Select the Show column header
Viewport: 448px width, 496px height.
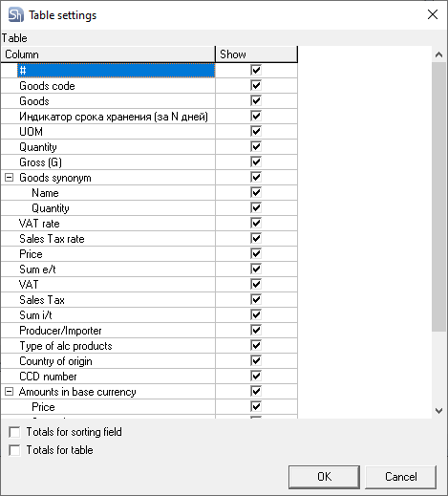coord(256,54)
